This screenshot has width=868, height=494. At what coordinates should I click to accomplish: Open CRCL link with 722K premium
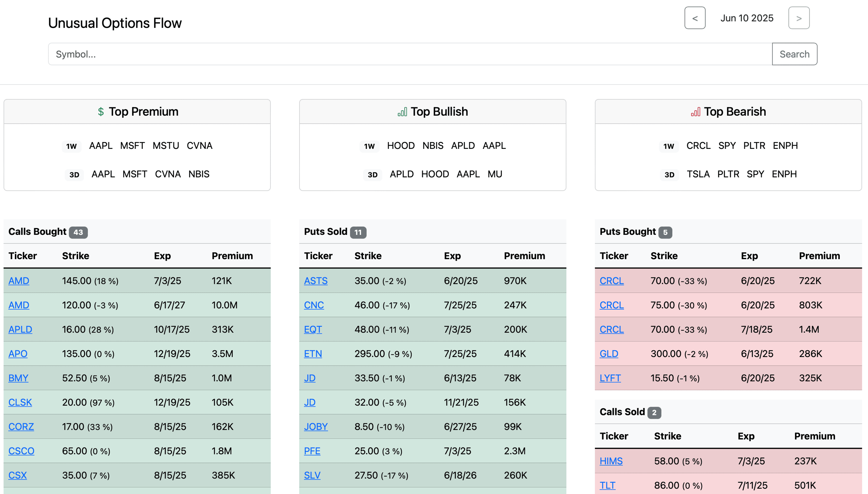(612, 281)
